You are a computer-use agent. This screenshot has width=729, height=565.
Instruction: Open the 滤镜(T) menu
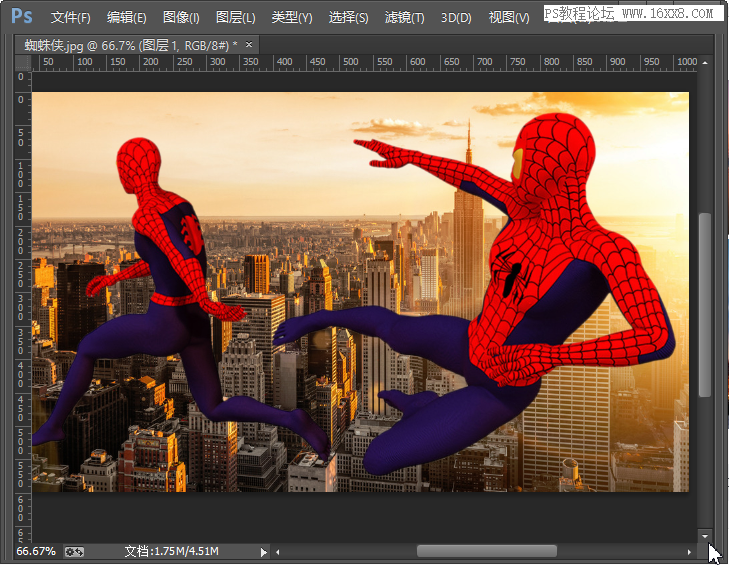pos(404,18)
